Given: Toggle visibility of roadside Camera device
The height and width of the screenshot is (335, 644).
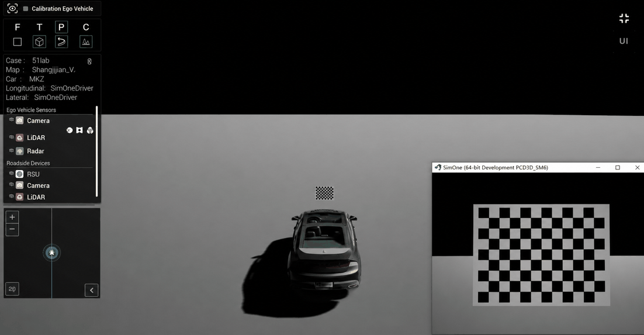Looking at the screenshot, I should (12, 185).
